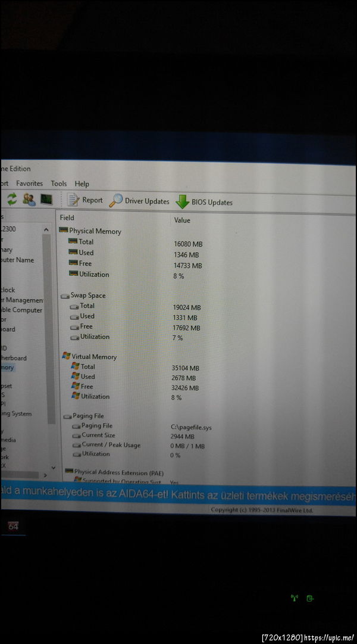Select the Physical Memory group icon
This screenshot has width=357, height=644.
coord(64,230)
